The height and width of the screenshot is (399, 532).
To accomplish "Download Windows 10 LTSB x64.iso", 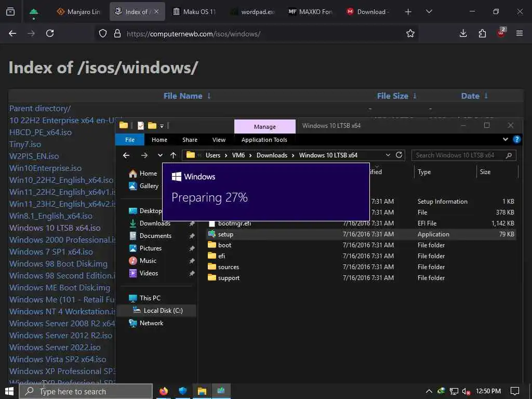I will [55, 228].
